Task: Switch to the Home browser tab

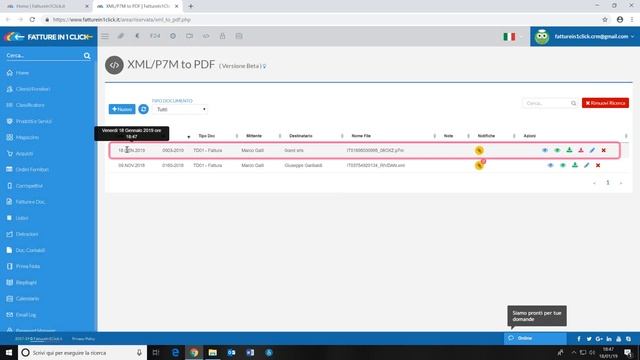Action: pos(47,6)
